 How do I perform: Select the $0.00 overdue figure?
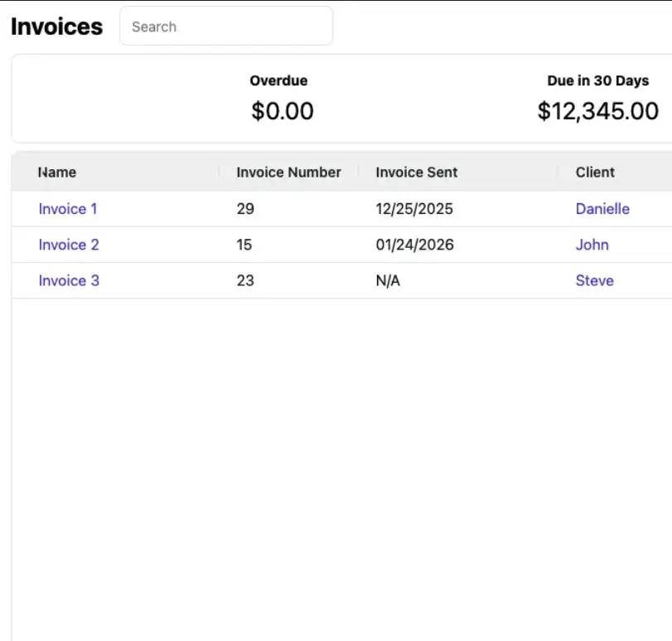(x=283, y=110)
